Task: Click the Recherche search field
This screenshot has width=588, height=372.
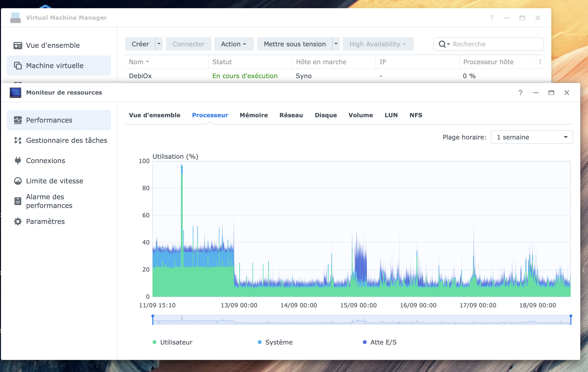Action: (x=496, y=44)
